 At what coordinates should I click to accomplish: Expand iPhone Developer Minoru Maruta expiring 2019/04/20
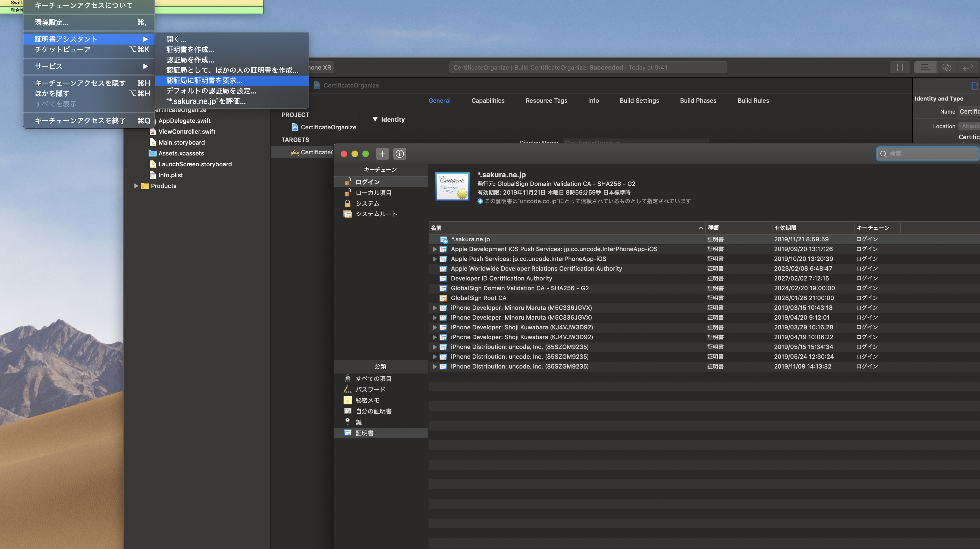(x=435, y=317)
